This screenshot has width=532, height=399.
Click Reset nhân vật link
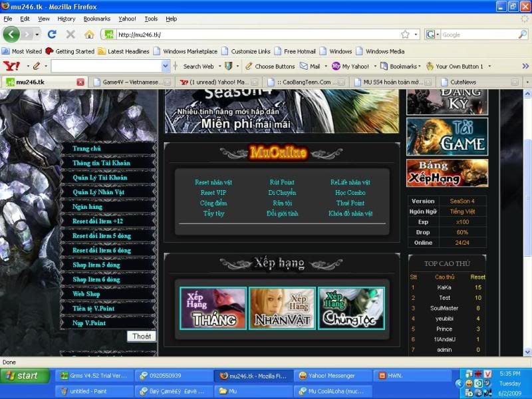pos(213,182)
